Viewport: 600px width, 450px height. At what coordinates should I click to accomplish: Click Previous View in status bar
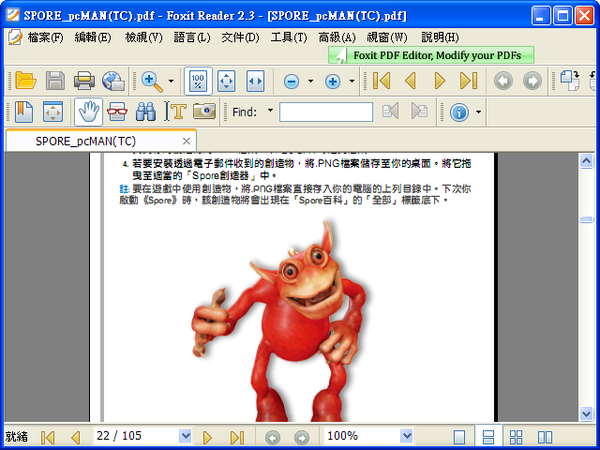[272, 437]
